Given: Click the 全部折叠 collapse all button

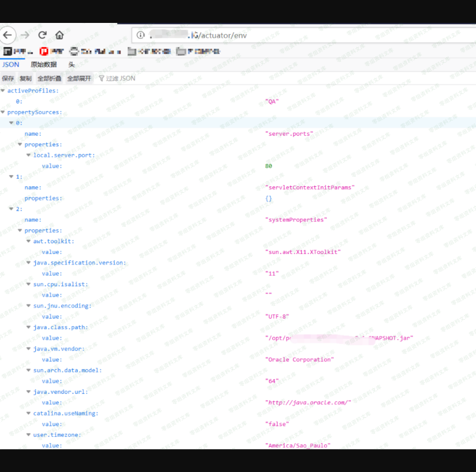Looking at the screenshot, I should click(49, 78).
